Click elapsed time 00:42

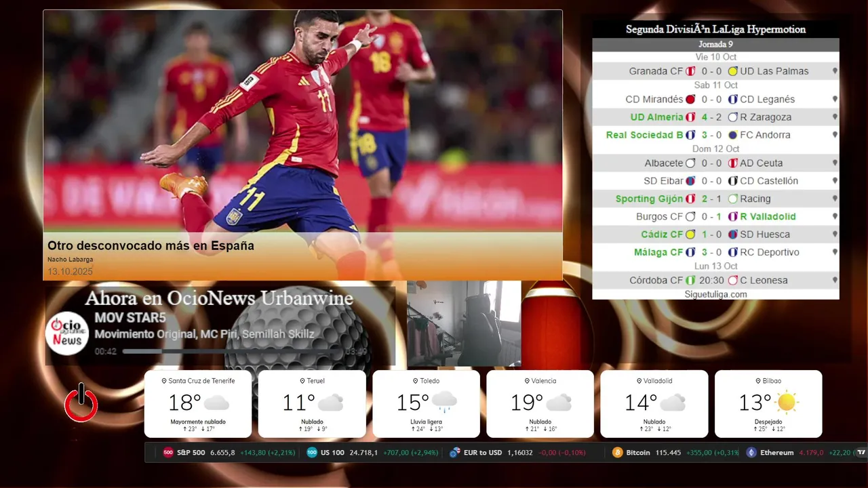(x=106, y=352)
